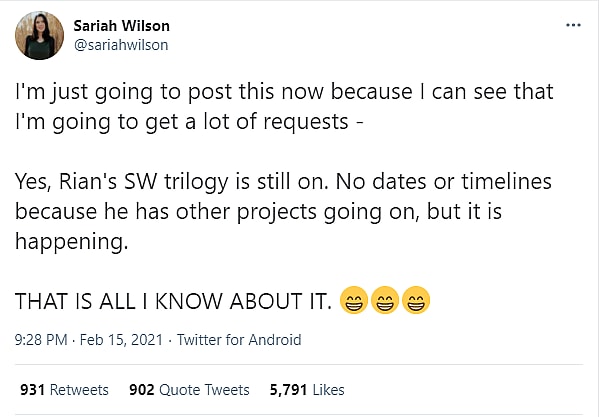This screenshot has width=600, height=417.
Task: Click the 9:28 PM timestamp
Action: [x=43, y=340]
